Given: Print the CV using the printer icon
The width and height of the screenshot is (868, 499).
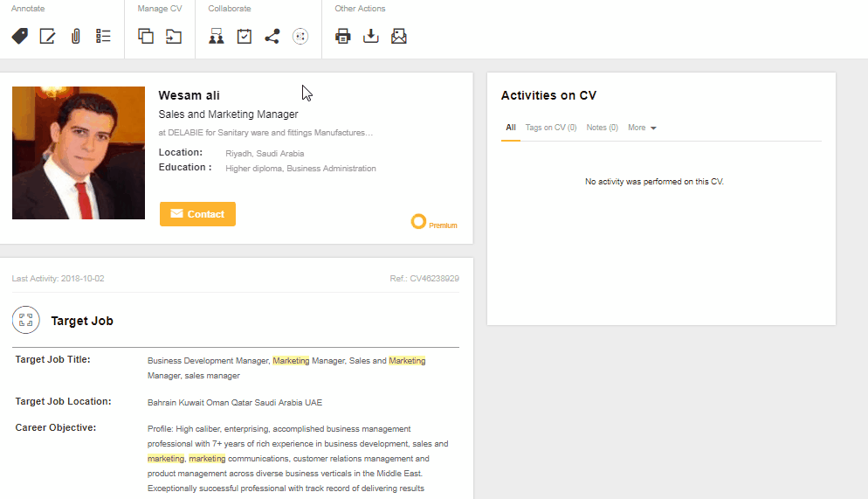Looking at the screenshot, I should [342, 37].
